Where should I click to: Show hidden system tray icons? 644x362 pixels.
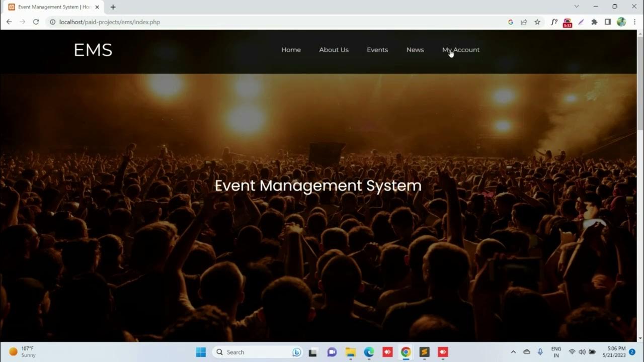tap(513, 352)
